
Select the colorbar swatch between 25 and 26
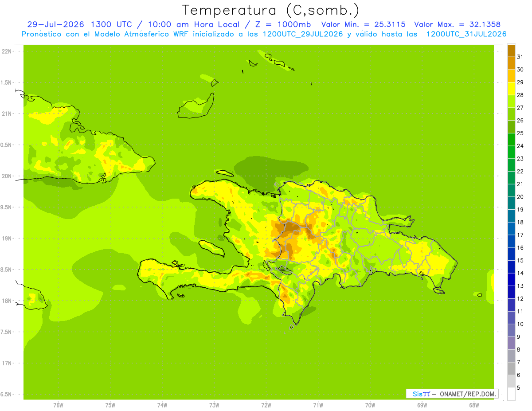[511, 127]
